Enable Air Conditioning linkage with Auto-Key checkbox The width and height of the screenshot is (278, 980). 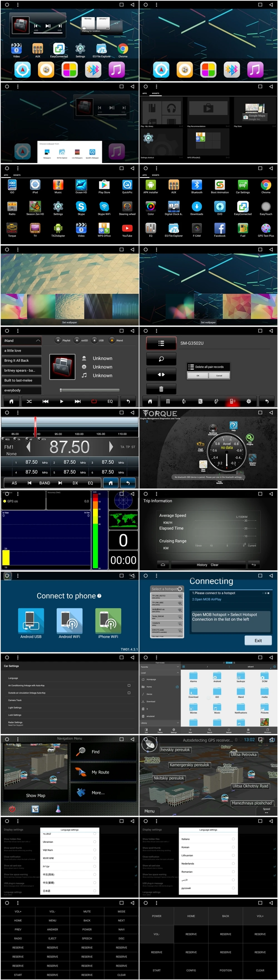tap(129, 686)
